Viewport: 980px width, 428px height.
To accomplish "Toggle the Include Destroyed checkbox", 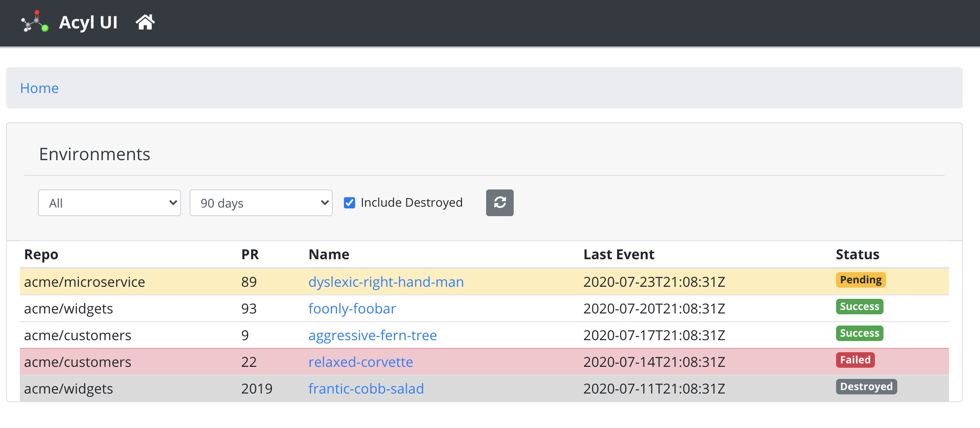I will tap(350, 203).
